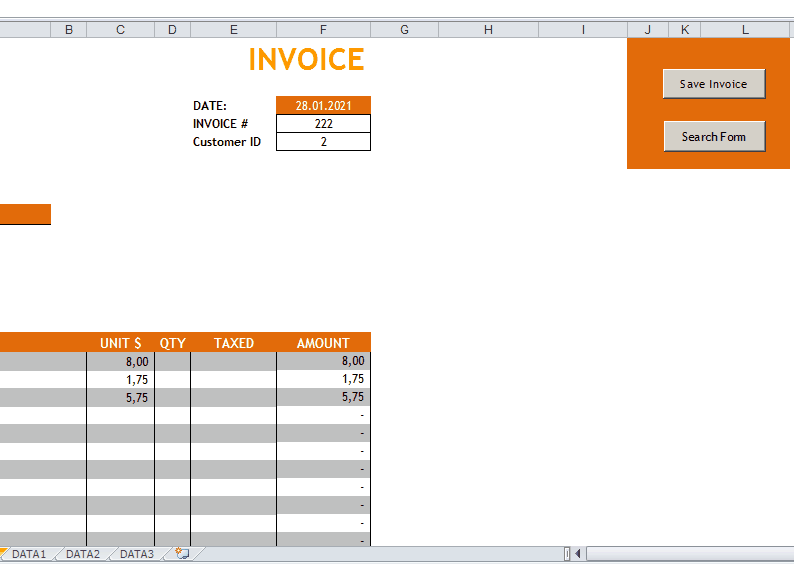Select column F header
The height and width of the screenshot is (564, 794).
(323, 30)
